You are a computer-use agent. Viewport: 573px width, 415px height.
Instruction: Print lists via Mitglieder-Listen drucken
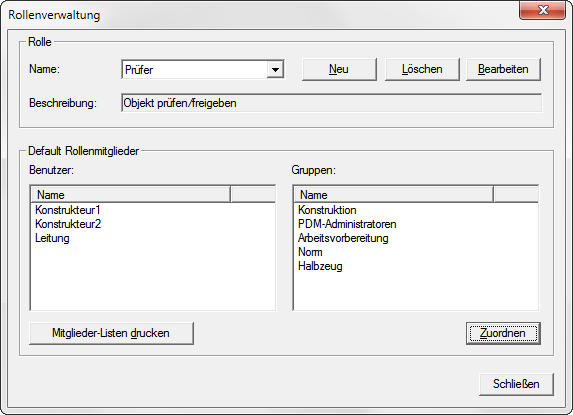[111, 333]
